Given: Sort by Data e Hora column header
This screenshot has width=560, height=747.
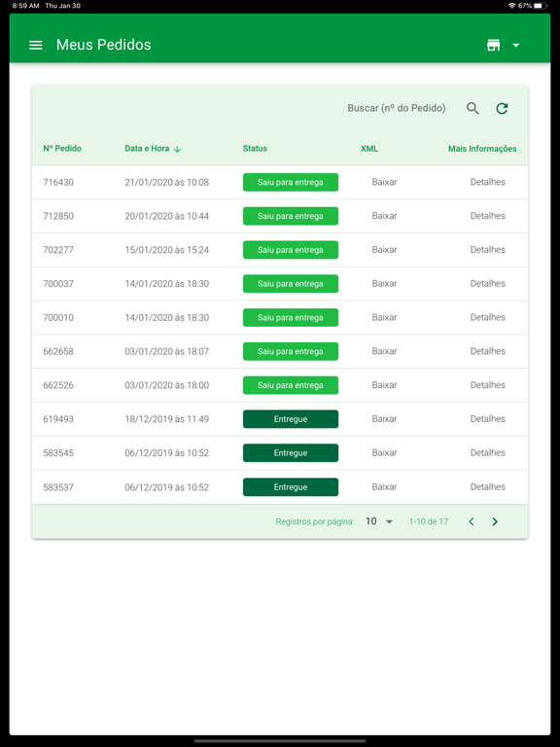Looking at the screenshot, I should click(147, 148).
